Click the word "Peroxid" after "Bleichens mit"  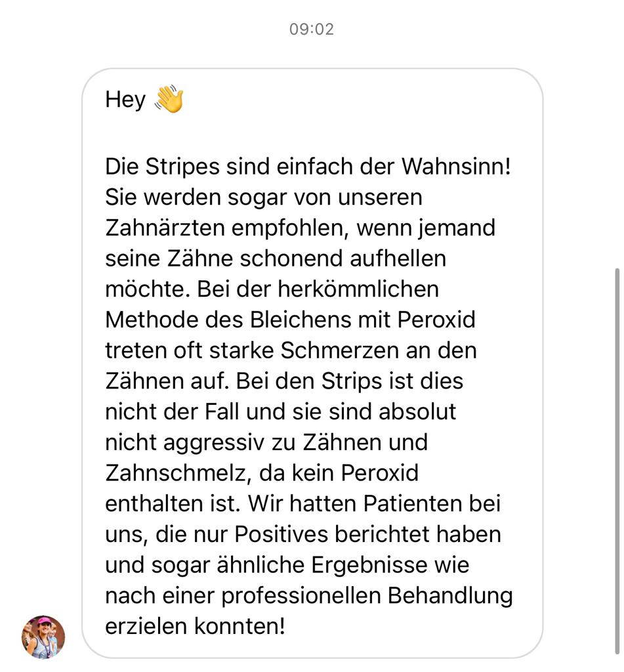[x=436, y=320]
